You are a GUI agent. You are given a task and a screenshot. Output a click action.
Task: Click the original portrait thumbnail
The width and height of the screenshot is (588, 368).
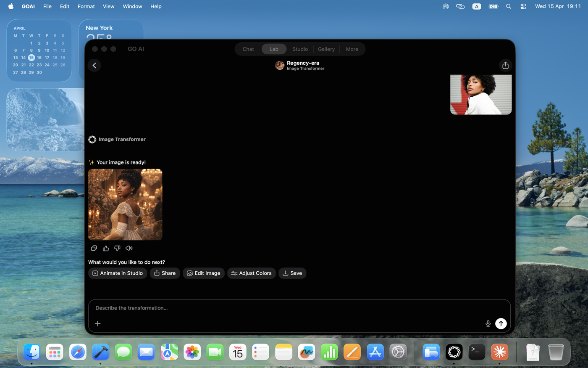tap(480, 94)
